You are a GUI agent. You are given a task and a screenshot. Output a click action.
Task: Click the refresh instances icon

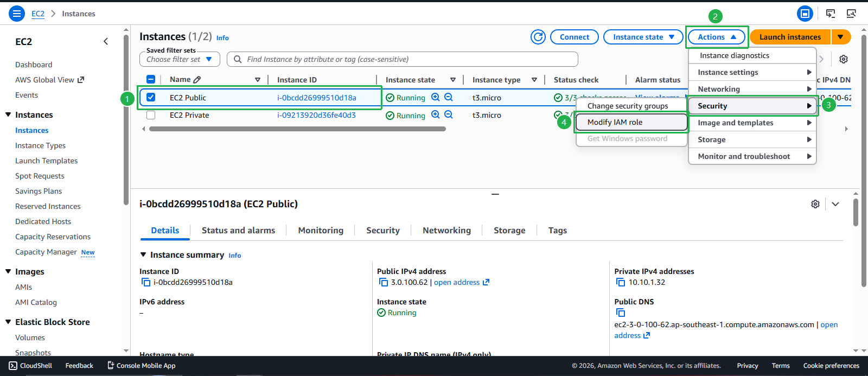tap(538, 37)
